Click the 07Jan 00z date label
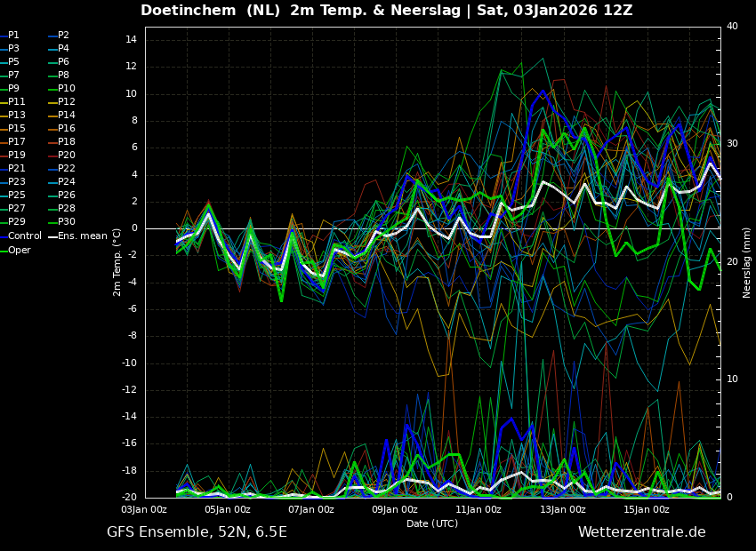 tap(312, 509)
